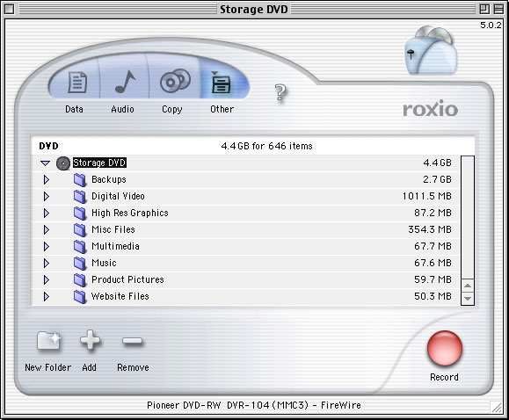Click the window collapse box in title bar

[x=498, y=9]
